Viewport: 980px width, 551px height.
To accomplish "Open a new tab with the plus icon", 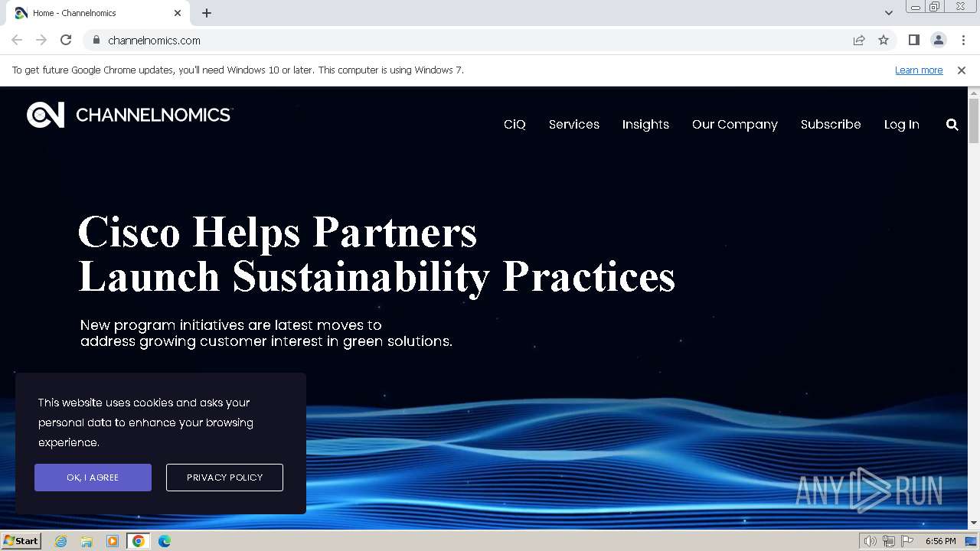I will pos(207,13).
